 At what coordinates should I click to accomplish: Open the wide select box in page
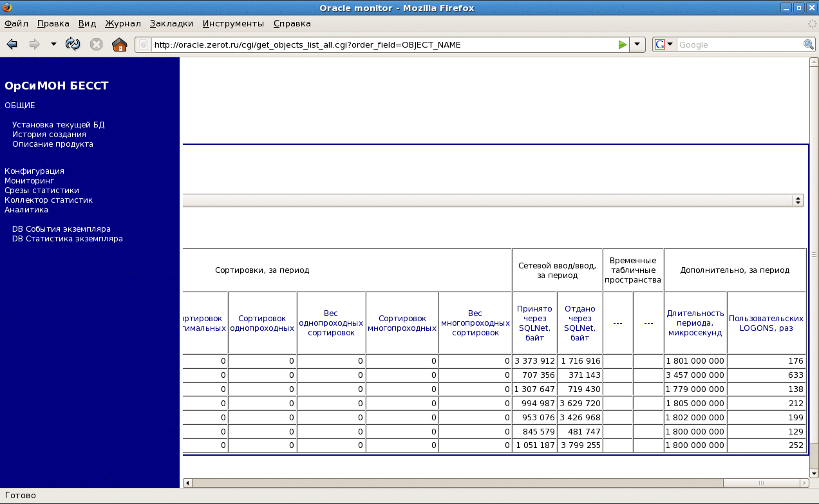click(493, 201)
